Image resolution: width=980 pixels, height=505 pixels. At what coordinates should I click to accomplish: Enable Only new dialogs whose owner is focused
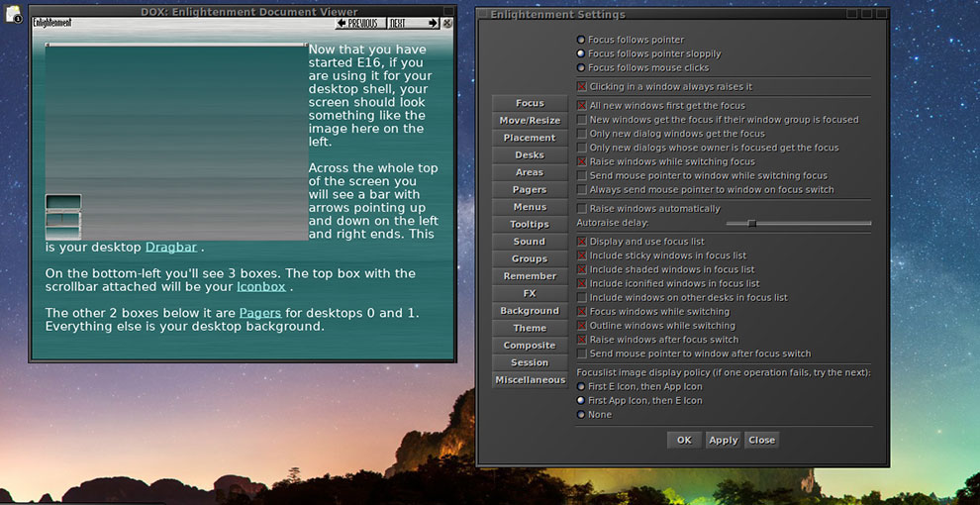[708, 148]
